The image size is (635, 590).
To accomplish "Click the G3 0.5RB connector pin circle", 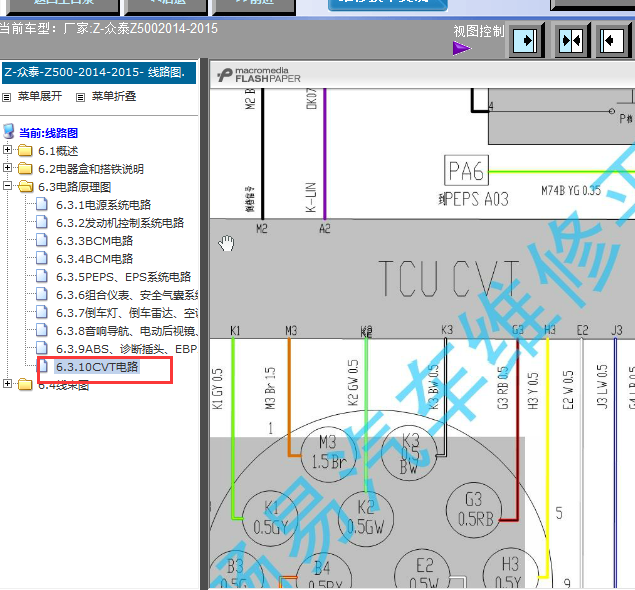I will [x=474, y=510].
